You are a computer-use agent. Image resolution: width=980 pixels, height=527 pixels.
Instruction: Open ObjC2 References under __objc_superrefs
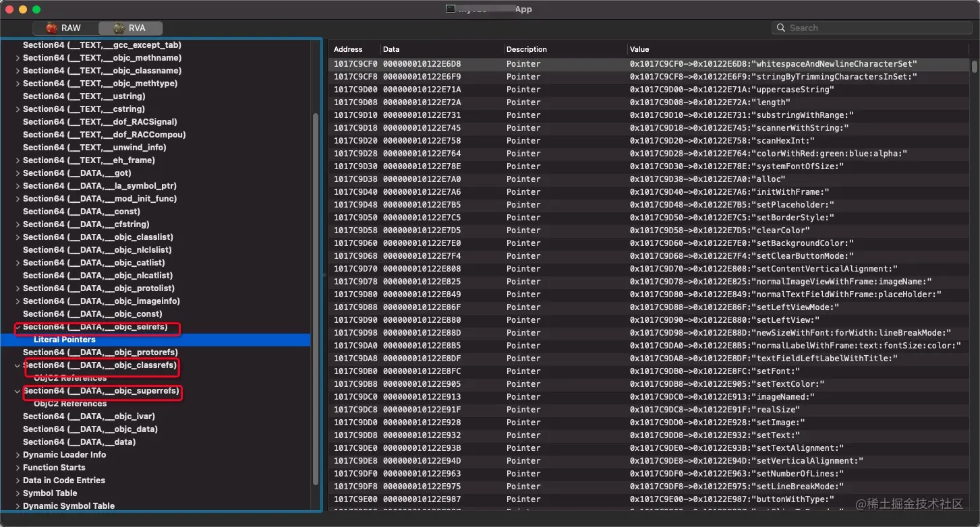pos(70,404)
